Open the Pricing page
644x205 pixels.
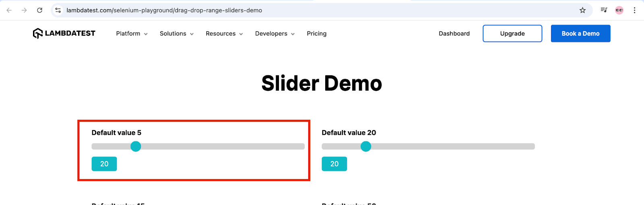[316, 34]
